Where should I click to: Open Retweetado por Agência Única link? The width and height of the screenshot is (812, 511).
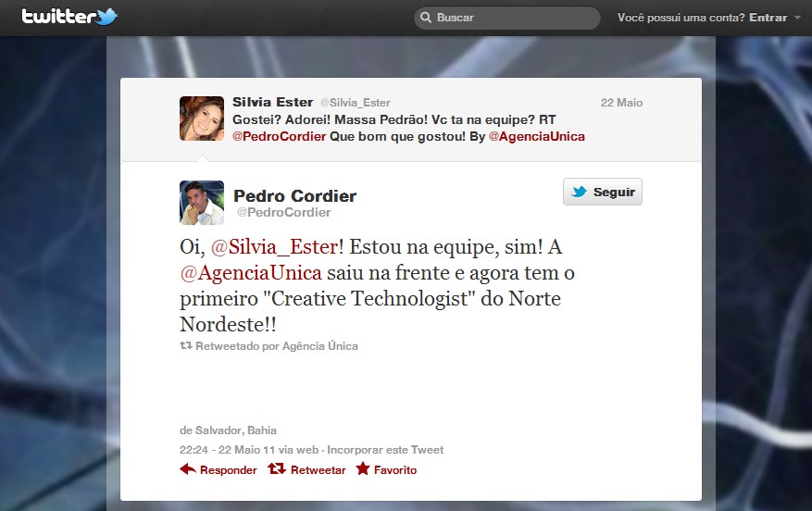click(x=277, y=346)
